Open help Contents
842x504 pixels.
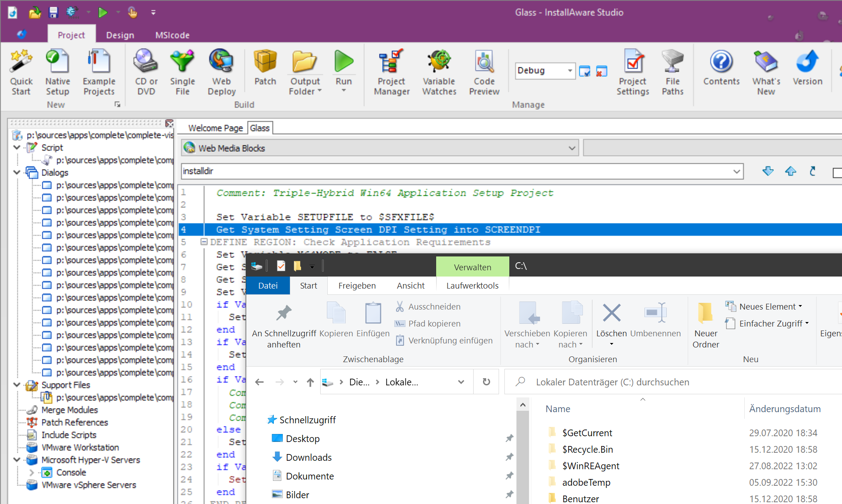(x=721, y=68)
